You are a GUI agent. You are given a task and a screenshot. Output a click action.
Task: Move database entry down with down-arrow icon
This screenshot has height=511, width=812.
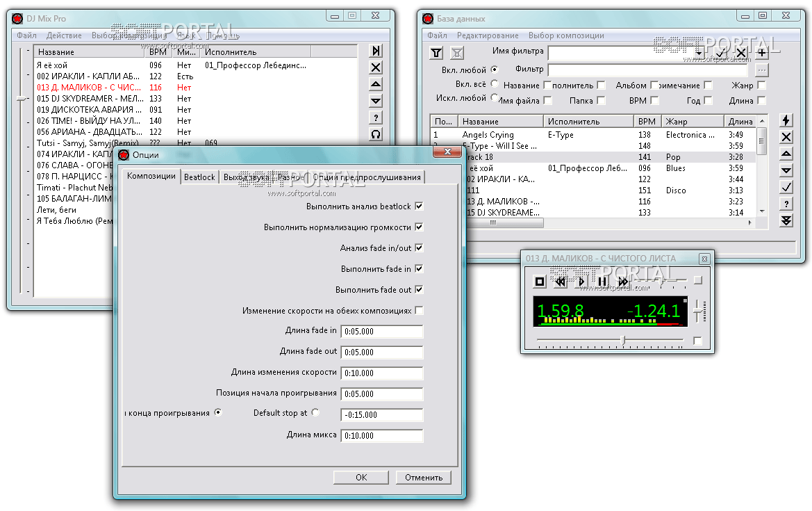(x=786, y=170)
